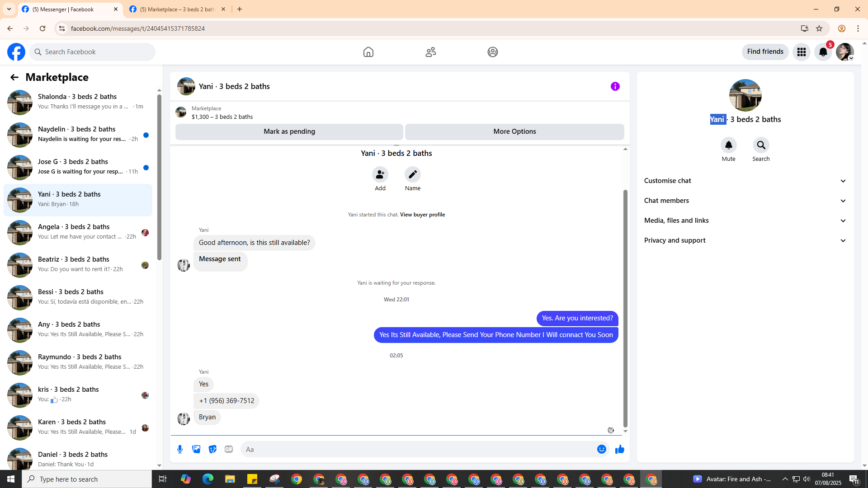
Task: Edit the chat name with pencil icon
Action: (x=413, y=174)
